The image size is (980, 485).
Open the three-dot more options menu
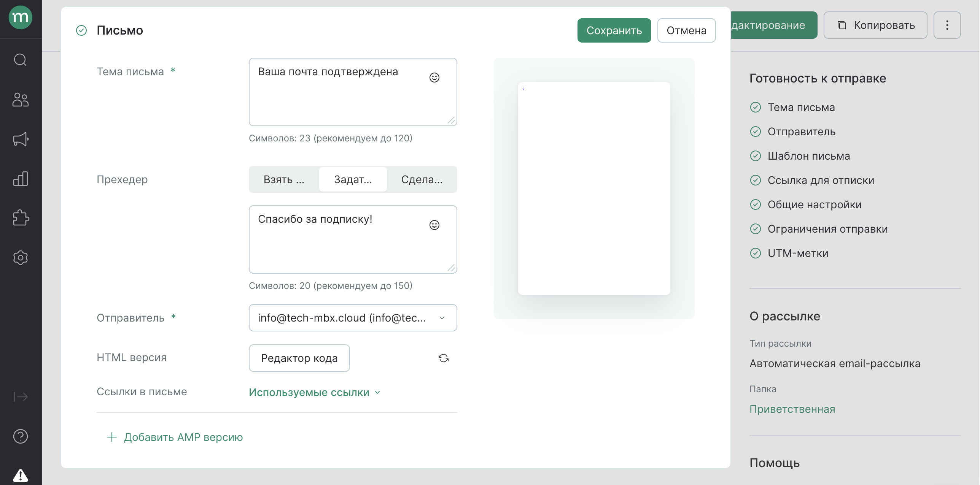click(947, 25)
